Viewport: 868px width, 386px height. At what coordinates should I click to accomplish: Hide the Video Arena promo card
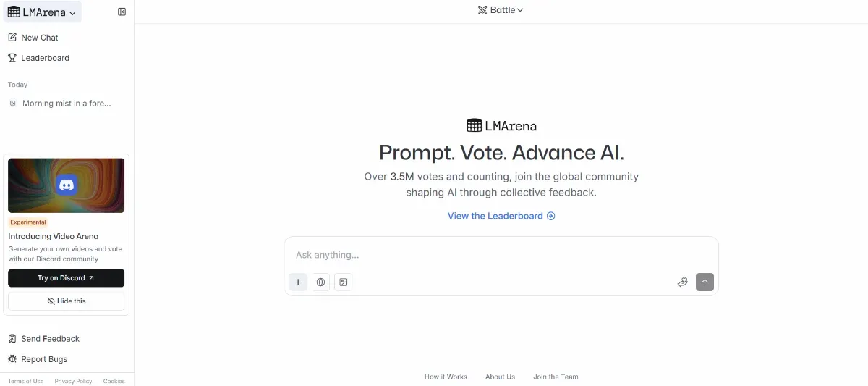[x=67, y=301]
